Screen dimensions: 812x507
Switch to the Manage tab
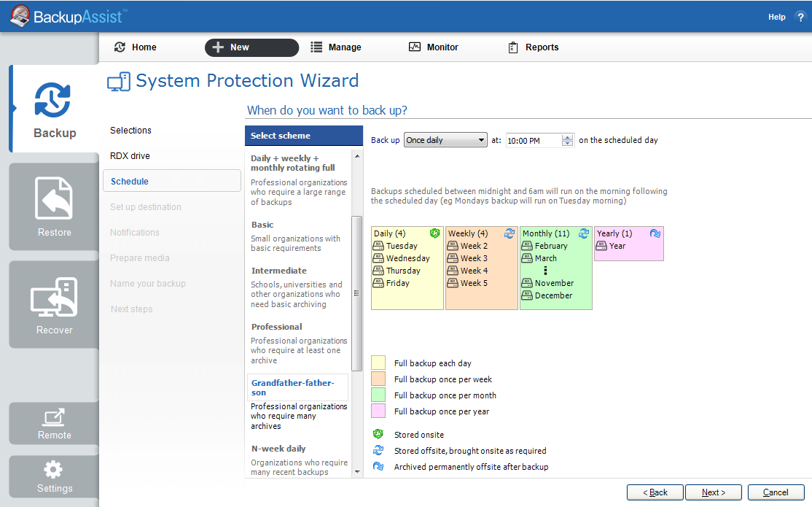tap(335, 47)
